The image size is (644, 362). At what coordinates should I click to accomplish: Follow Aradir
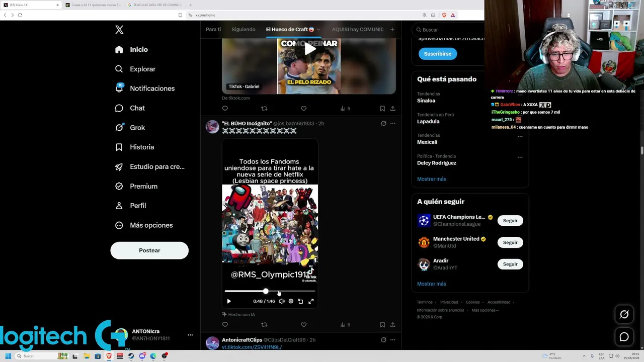pos(510,264)
